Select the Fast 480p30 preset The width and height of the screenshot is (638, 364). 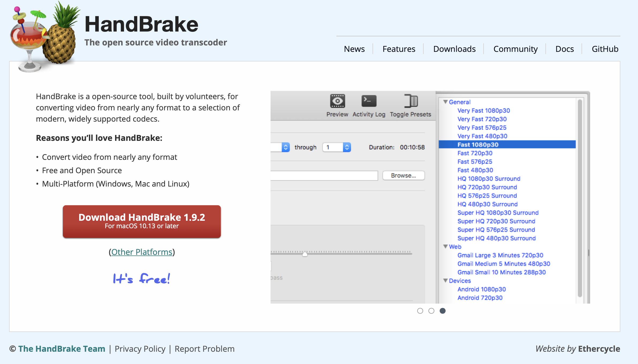coord(475,170)
